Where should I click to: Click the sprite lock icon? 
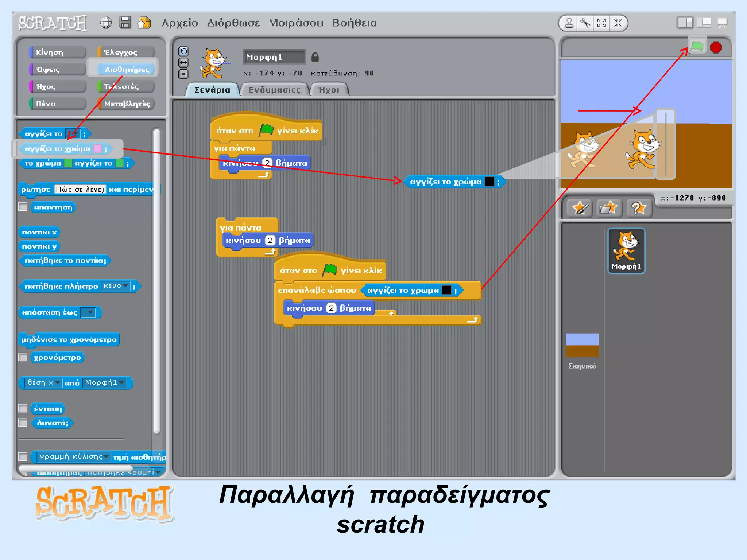[x=315, y=57]
